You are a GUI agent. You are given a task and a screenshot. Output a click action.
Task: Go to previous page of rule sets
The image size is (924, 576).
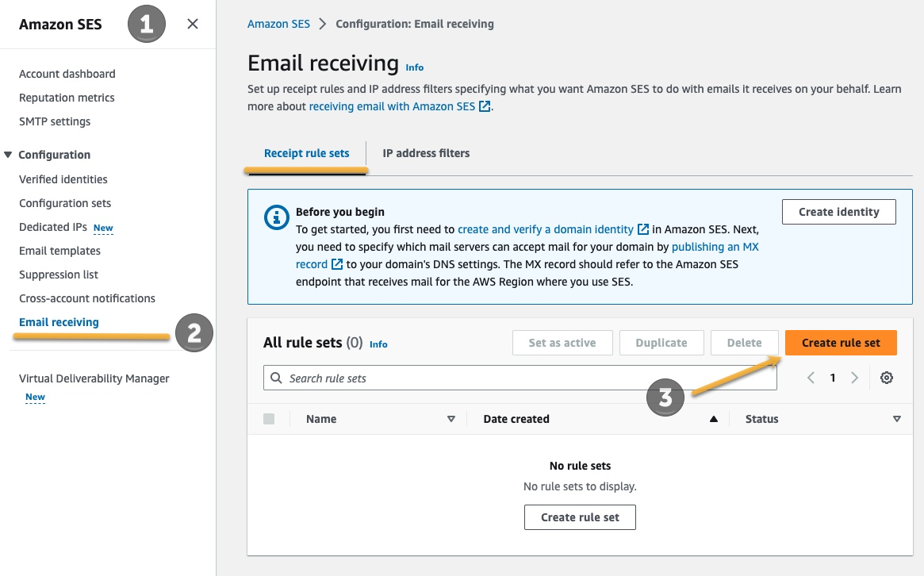click(x=811, y=378)
